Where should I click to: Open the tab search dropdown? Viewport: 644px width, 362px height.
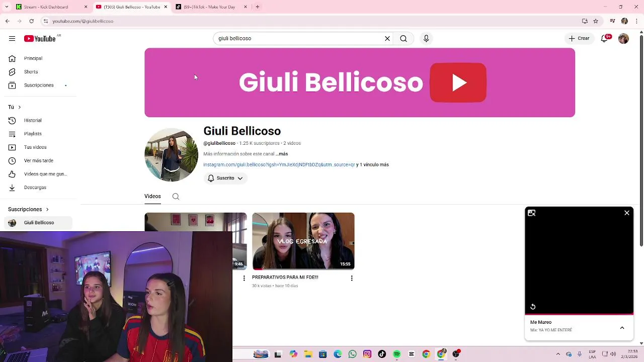click(x=7, y=7)
